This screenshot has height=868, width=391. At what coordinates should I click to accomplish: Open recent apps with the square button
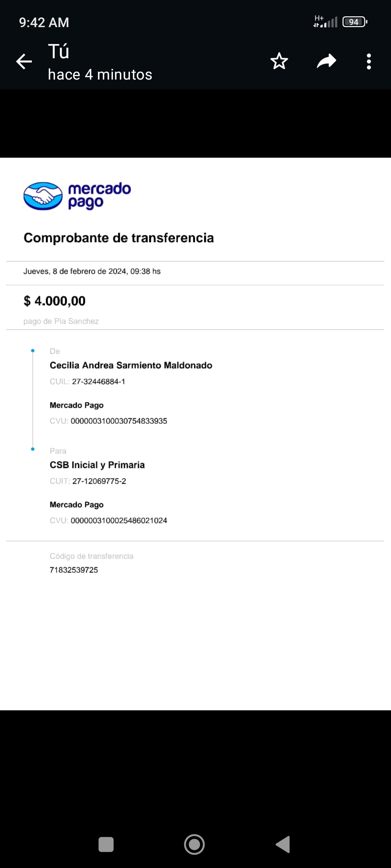point(106,844)
